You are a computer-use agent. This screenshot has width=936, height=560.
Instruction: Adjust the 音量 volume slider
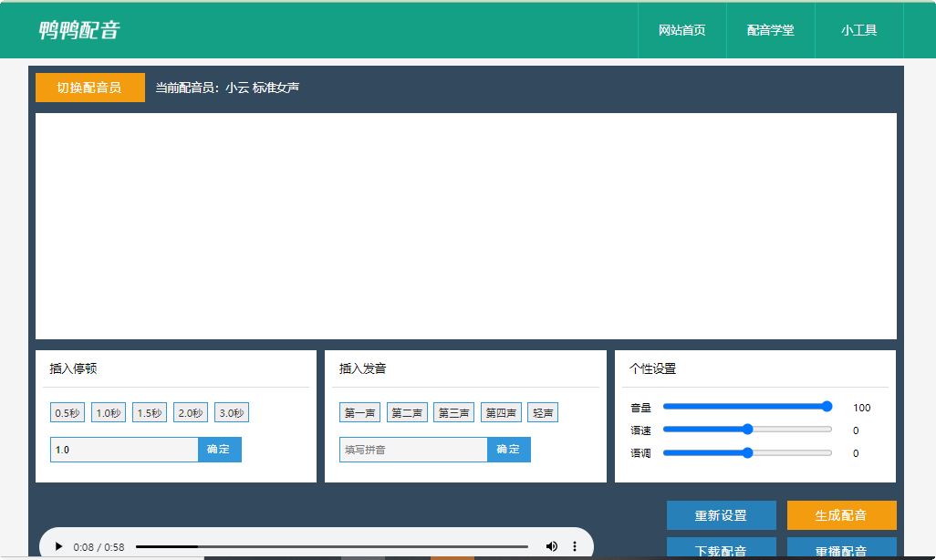(x=747, y=407)
